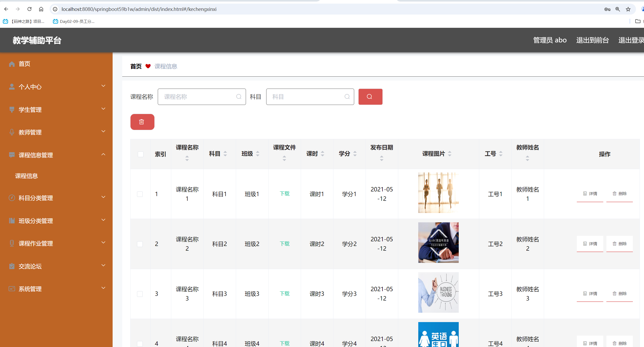Click the 班级分类管理 chart icon

tap(12, 220)
